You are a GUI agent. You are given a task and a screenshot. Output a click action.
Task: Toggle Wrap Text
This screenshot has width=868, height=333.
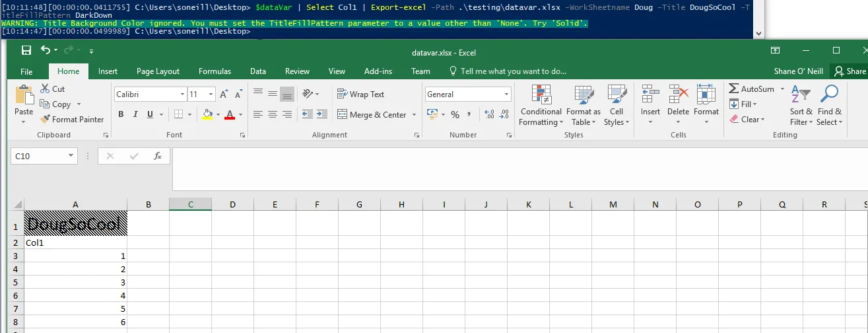click(x=360, y=94)
